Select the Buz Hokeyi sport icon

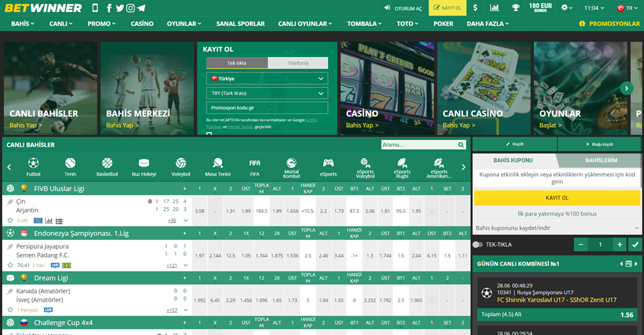(144, 167)
